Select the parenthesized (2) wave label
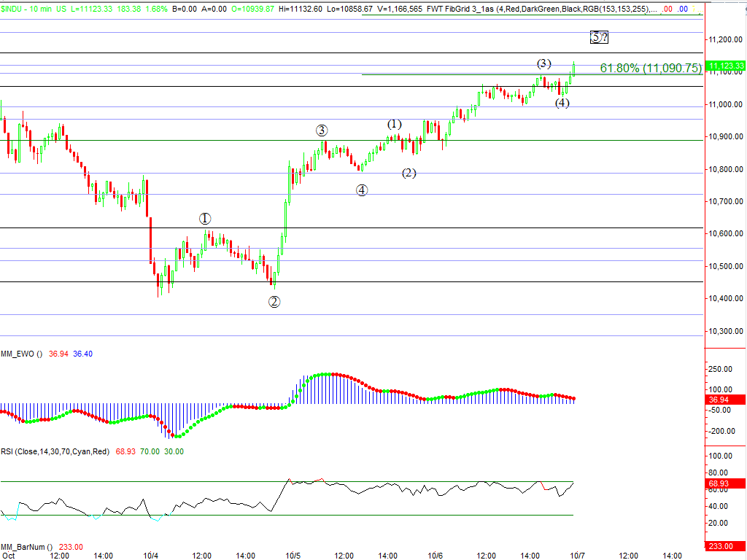The image size is (747, 560). coord(409,173)
